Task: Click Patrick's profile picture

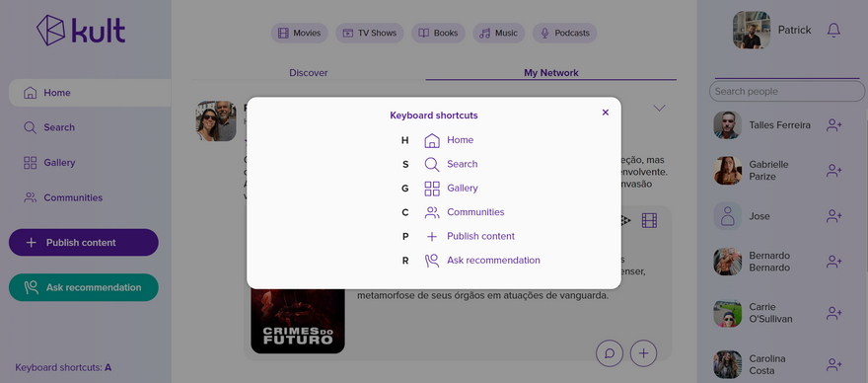Action: tap(752, 30)
